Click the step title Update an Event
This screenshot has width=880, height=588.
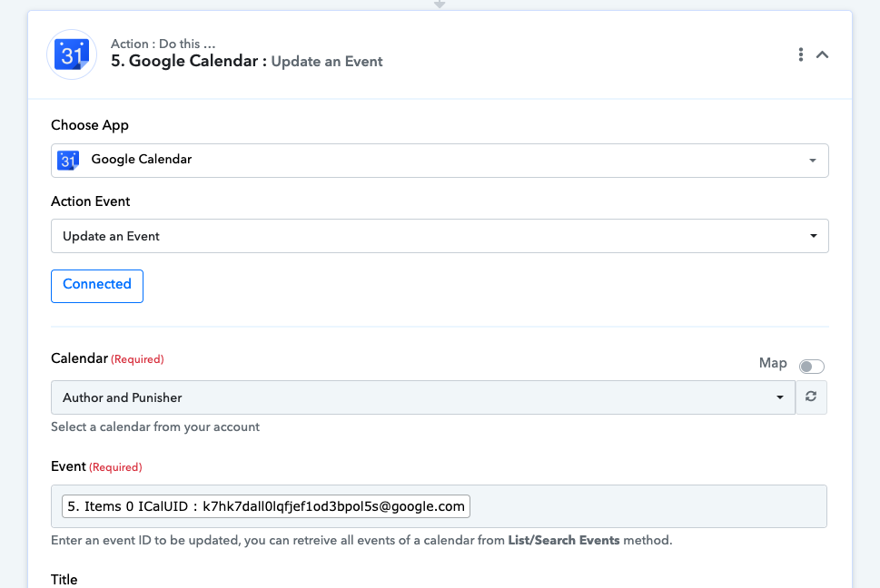tap(327, 62)
